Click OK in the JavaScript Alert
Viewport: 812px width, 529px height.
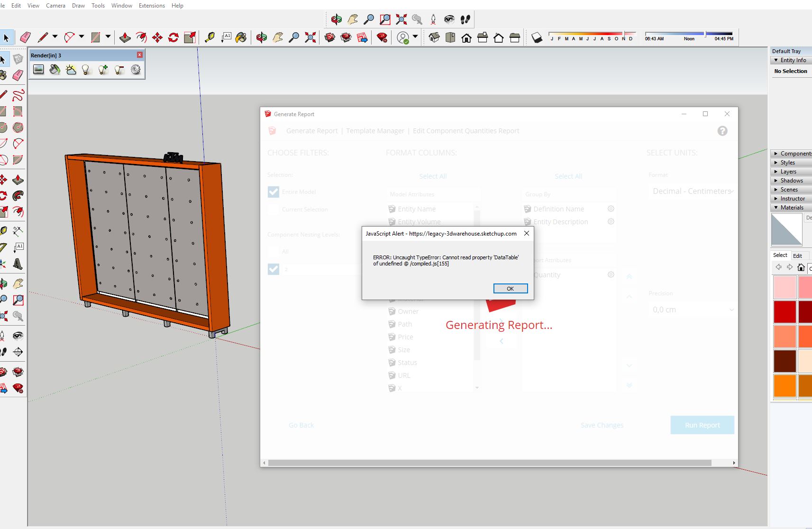tap(511, 288)
